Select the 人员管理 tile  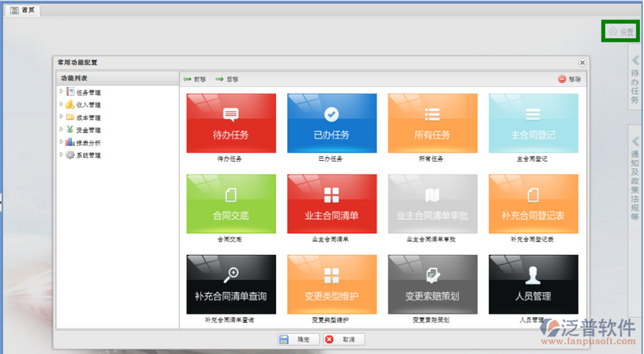pyautogui.click(x=533, y=284)
